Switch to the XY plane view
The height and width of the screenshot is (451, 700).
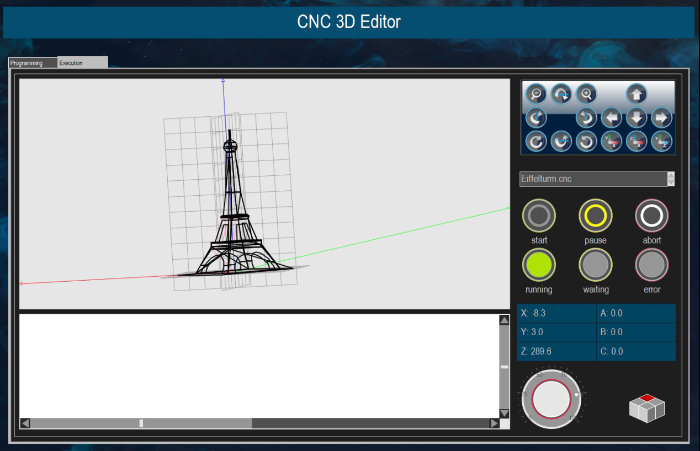(611, 142)
